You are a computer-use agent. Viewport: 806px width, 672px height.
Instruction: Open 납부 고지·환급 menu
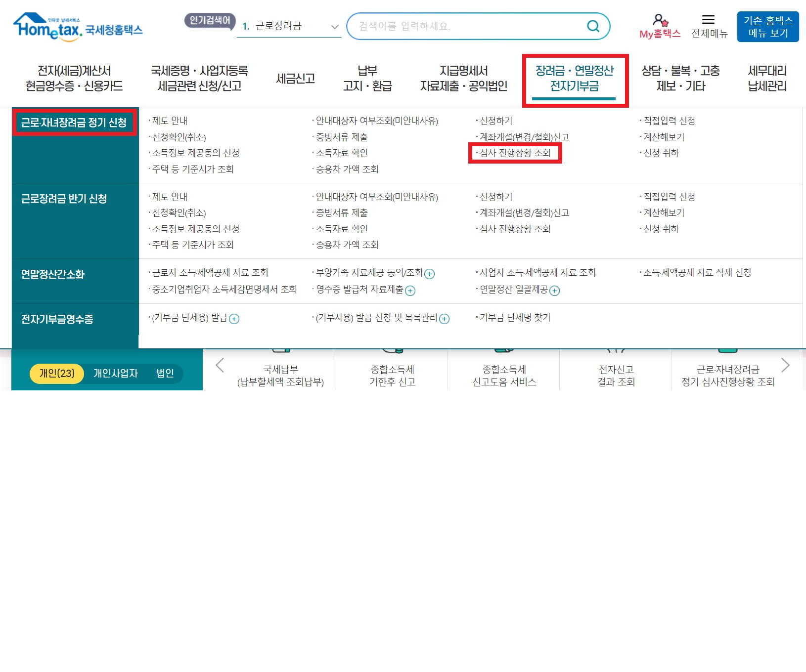(x=367, y=79)
